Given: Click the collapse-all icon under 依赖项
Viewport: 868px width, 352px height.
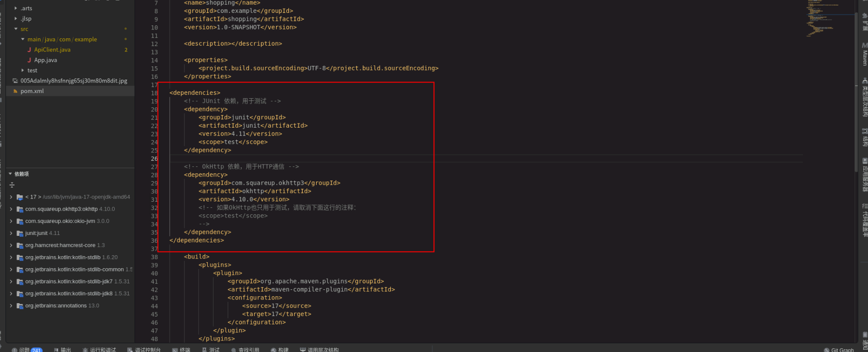Looking at the screenshot, I should pos(12,185).
